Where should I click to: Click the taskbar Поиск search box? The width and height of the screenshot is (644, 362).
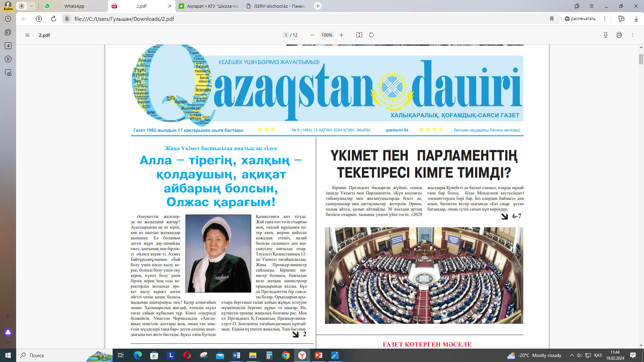[65, 355]
